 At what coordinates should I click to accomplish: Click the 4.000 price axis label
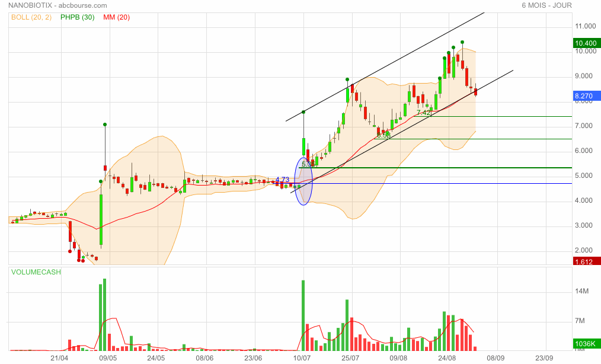[x=584, y=201]
